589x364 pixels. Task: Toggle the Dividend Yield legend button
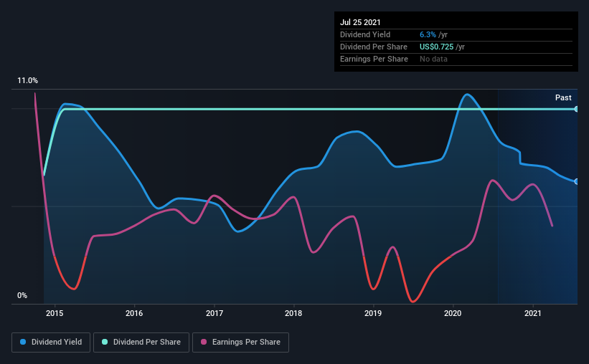click(x=51, y=343)
